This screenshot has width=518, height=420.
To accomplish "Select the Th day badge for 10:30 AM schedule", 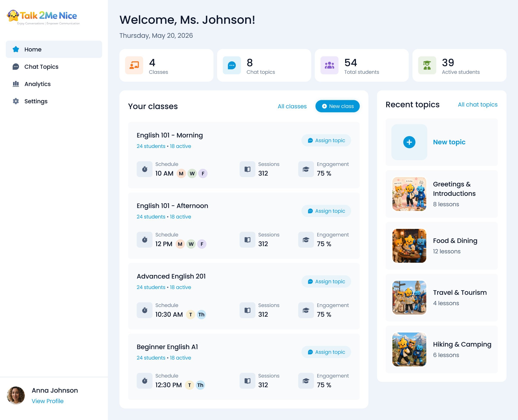I will [201, 315].
